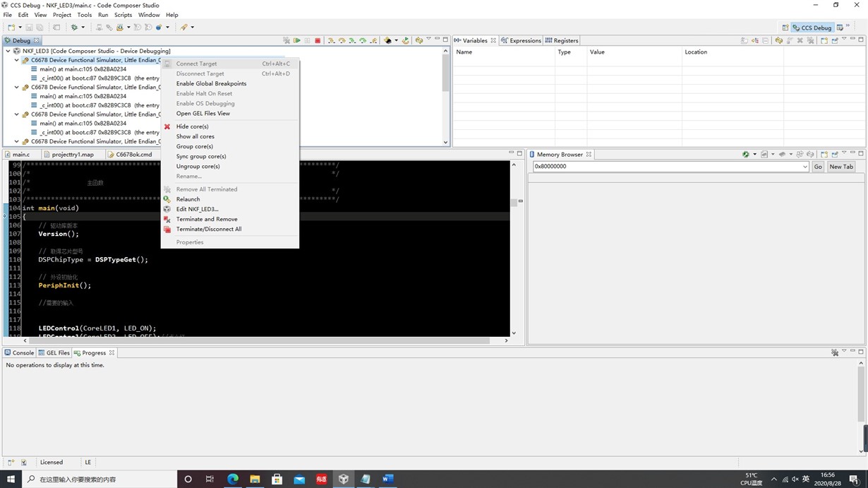
Task: Click the Task View taskbar icon
Action: pos(210,479)
